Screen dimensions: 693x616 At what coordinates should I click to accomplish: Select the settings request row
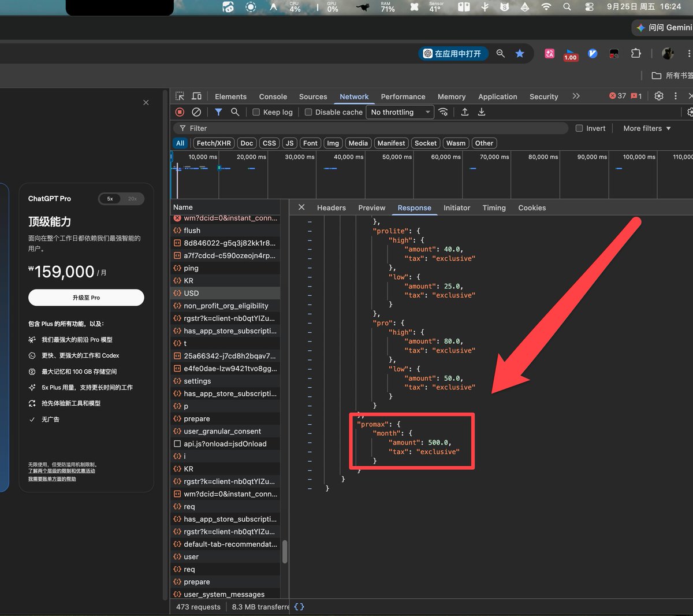(x=226, y=381)
